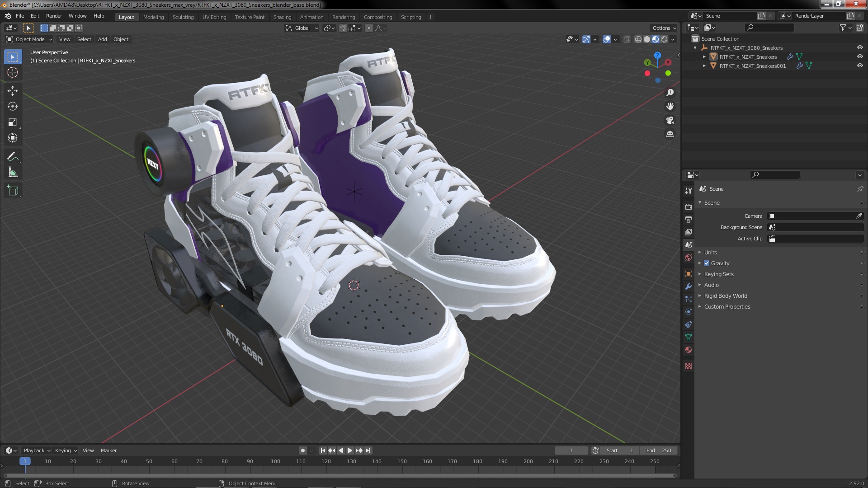Expand the Audio panel

point(711,285)
